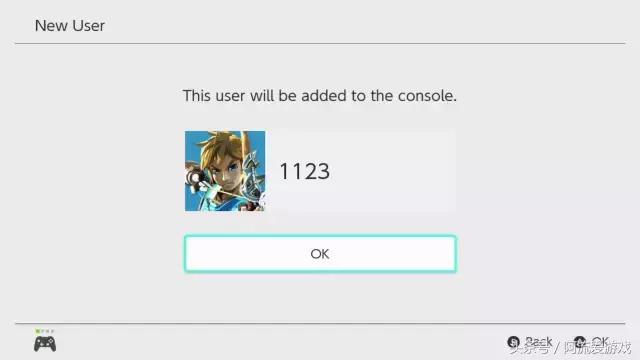Select the user card panel showing 1123
This screenshot has height=360, width=640.
pos(320,171)
